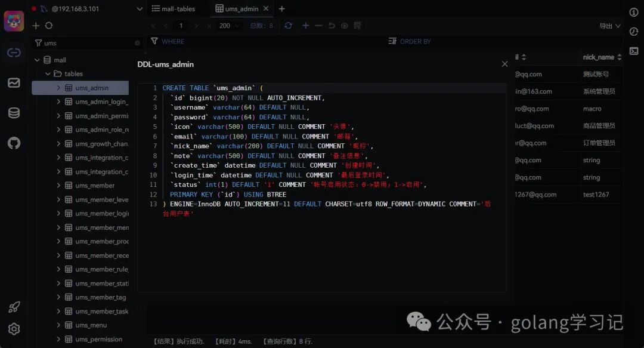
Task: Expand the ums_permission table node
Action: click(58, 339)
